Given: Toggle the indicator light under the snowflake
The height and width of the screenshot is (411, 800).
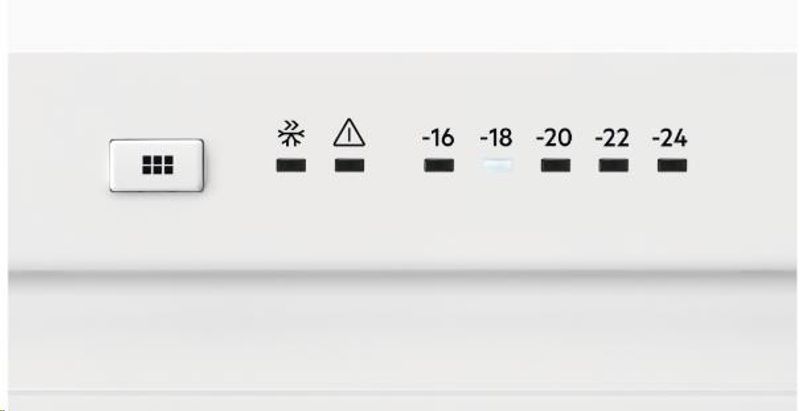Looking at the screenshot, I should pos(291,165).
